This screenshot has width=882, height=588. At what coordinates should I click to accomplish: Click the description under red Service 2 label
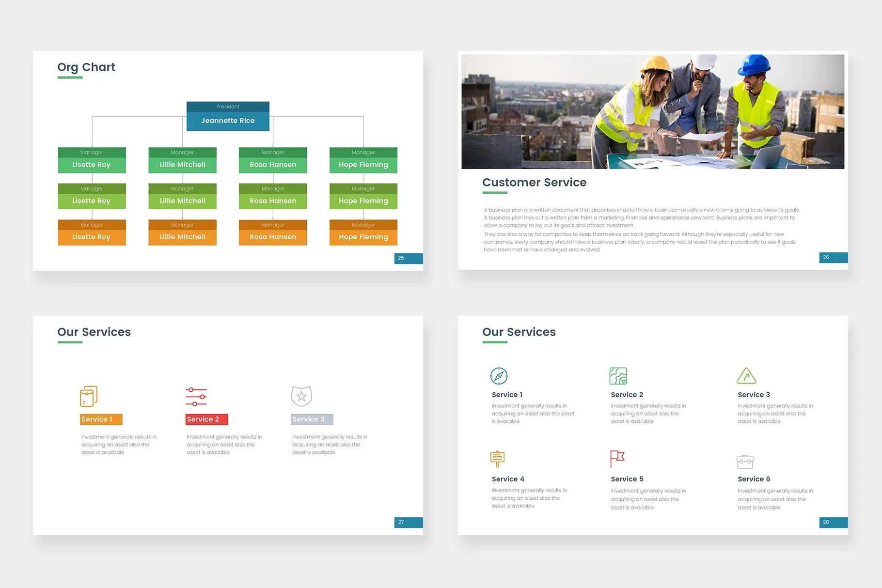pos(224,445)
